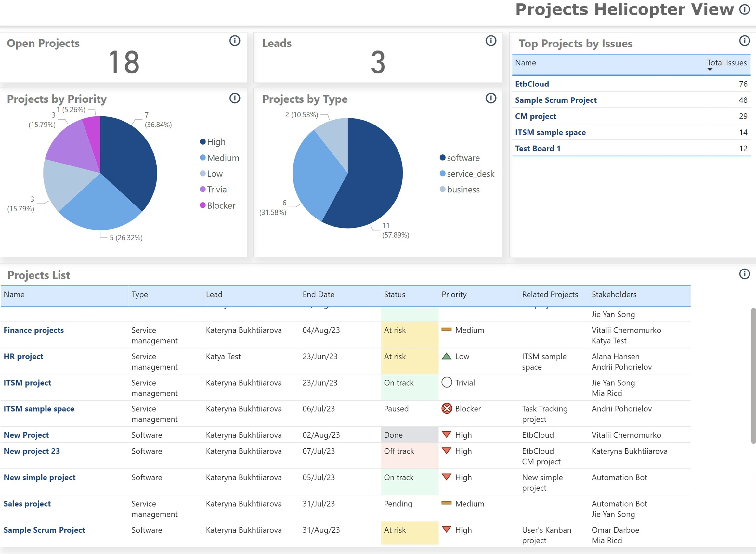
Task: Sort Projects List by End Date column
Action: click(x=318, y=295)
